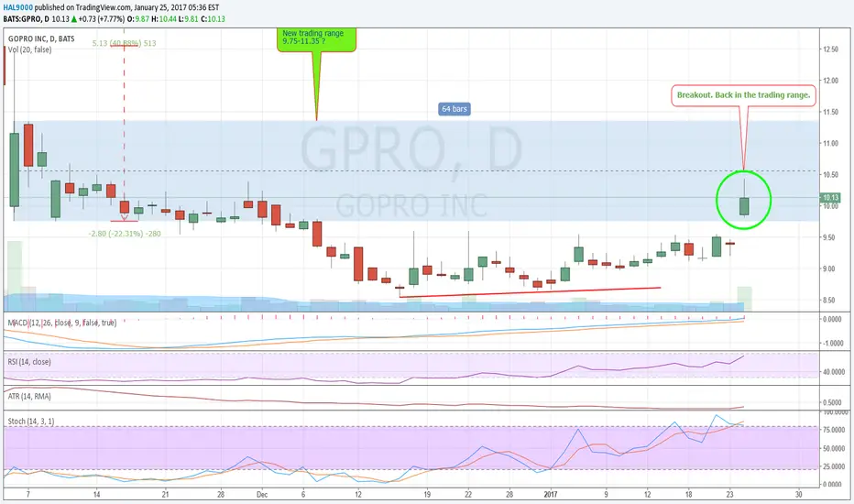854x504 pixels.
Task: Click the 'GOPRO INC, D, BATS' chart title
Action: click(x=41, y=38)
